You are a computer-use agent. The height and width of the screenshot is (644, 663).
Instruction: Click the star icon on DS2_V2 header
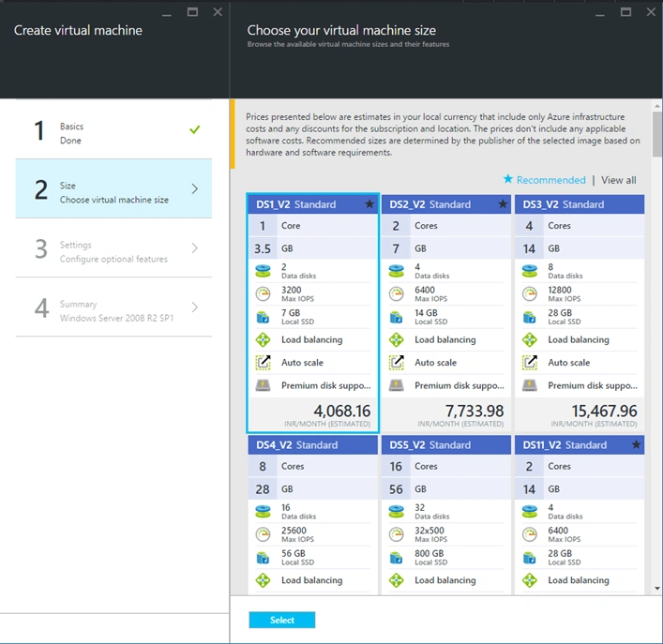[503, 204]
